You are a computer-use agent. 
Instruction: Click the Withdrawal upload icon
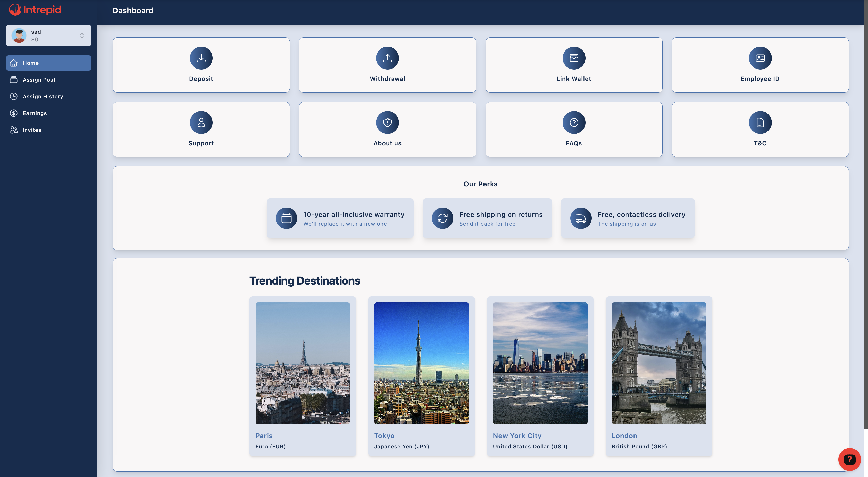pos(387,58)
